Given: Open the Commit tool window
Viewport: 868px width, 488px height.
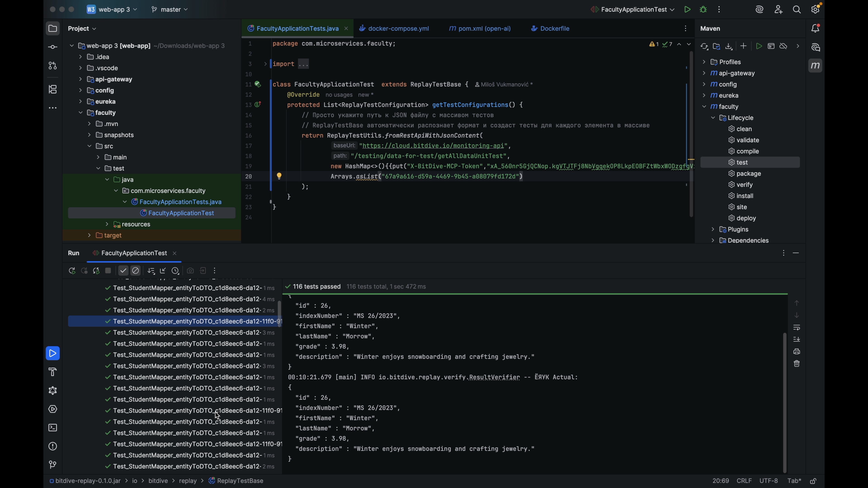Looking at the screenshot, I should tap(53, 47).
